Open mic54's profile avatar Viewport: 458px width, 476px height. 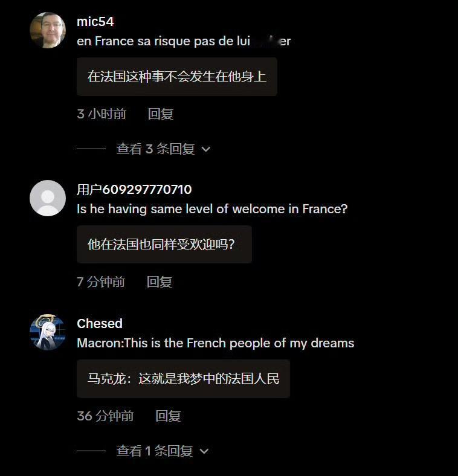point(48,30)
